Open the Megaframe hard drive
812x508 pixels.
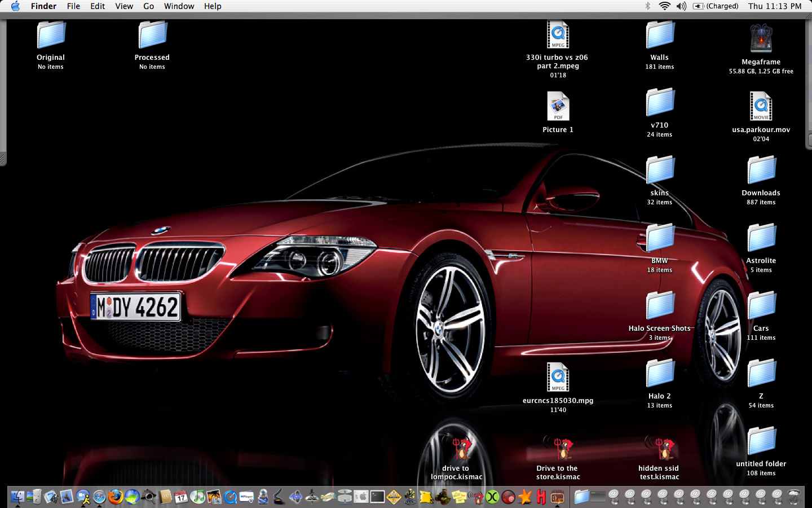click(x=761, y=38)
